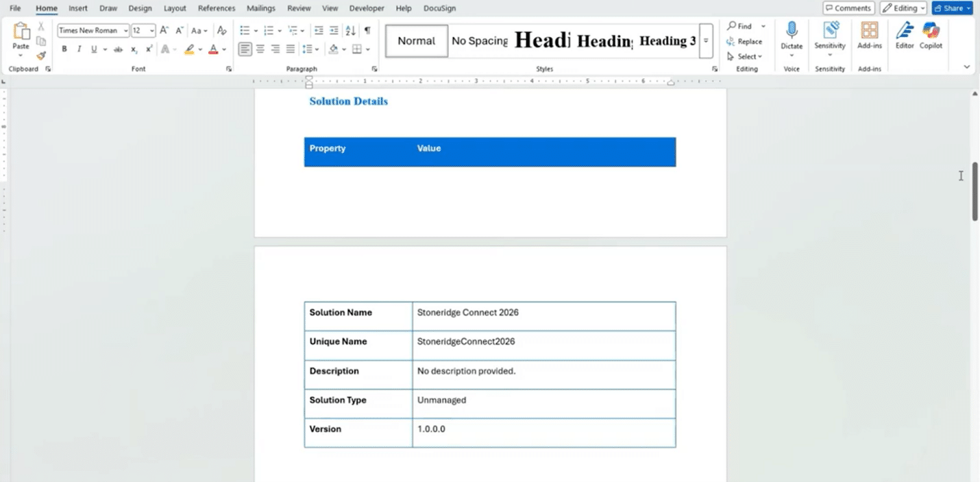Open the Select dropdown in Editing
The image size is (980, 482).
coord(744,57)
